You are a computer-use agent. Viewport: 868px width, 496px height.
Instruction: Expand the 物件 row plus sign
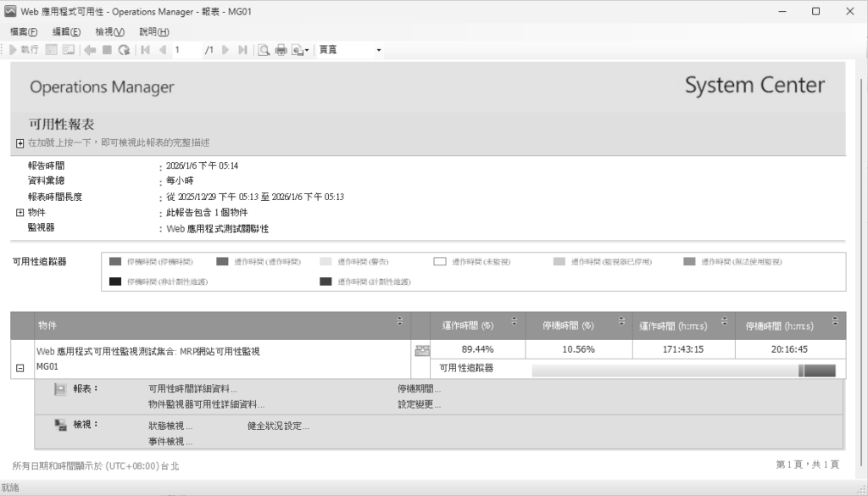tap(20, 212)
